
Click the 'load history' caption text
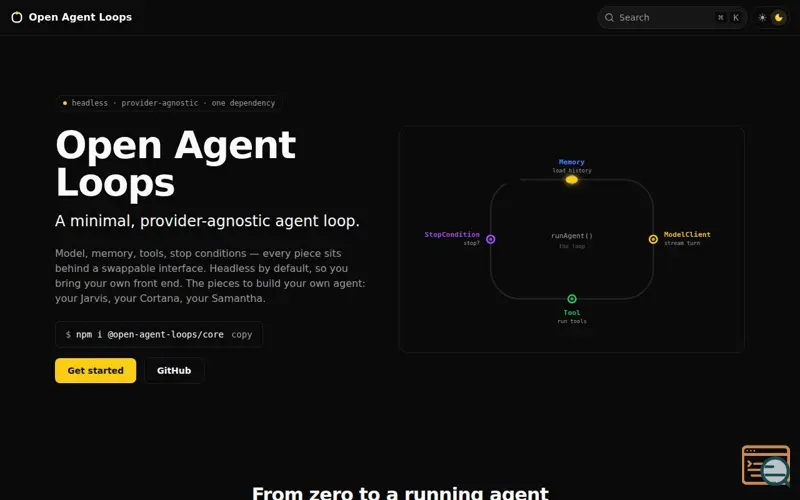pos(572,170)
